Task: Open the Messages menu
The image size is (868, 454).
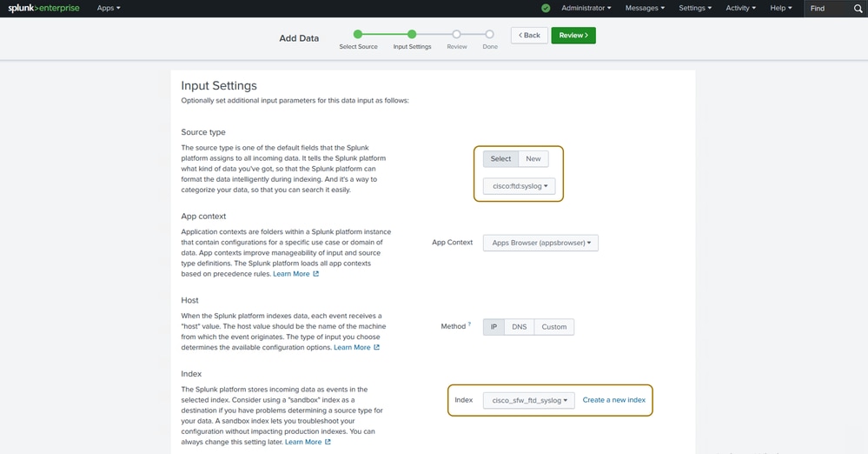Action: (x=645, y=9)
